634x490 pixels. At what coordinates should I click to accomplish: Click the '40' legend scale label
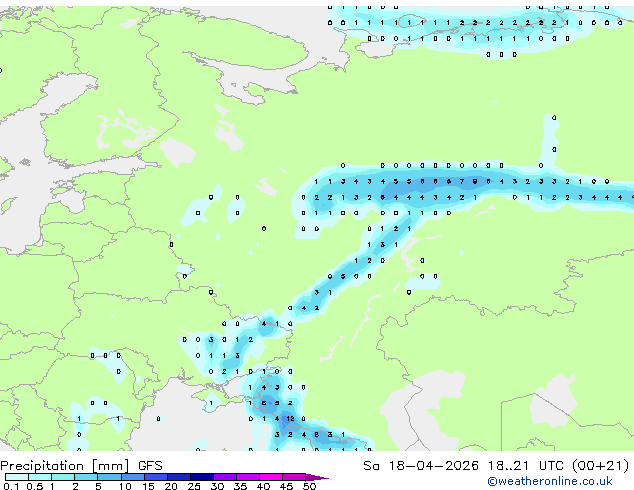tap(263, 486)
